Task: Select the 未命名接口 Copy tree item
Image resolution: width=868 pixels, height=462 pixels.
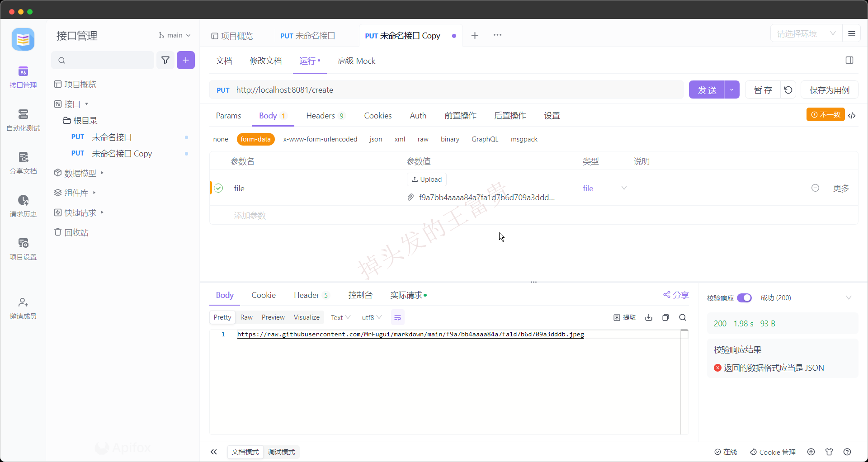Action: tap(122, 154)
